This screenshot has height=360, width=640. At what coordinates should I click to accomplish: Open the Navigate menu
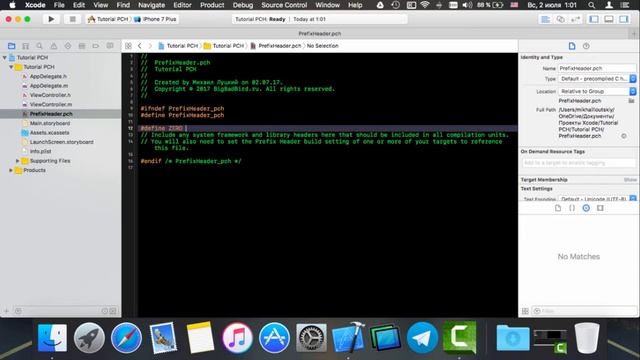(151, 5)
